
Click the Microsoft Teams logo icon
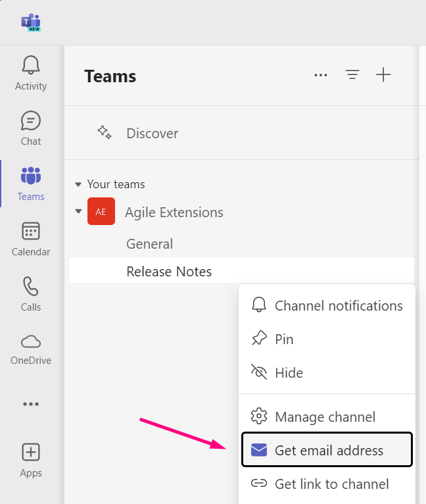point(31,22)
